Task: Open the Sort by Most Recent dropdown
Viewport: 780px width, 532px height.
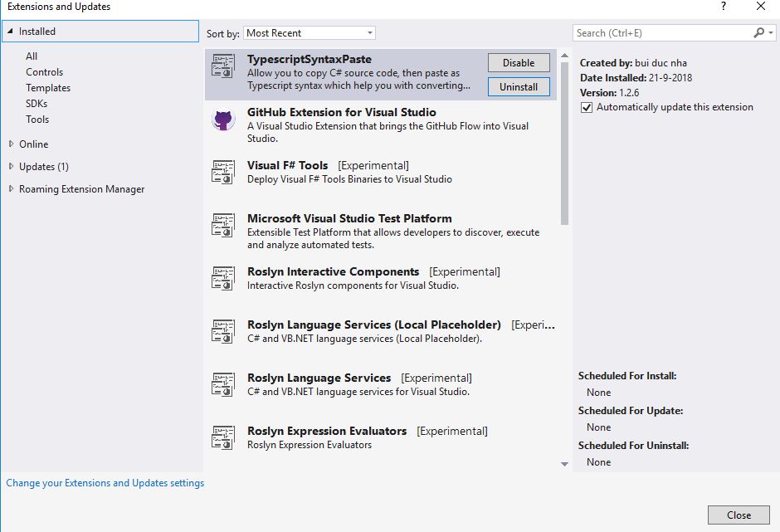Action: [x=309, y=33]
